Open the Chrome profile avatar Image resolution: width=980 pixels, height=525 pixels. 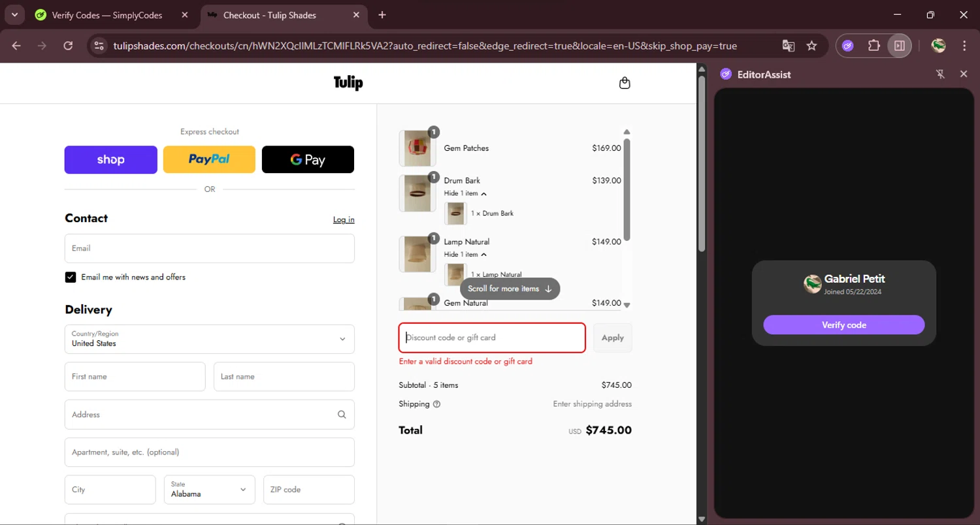pyautogui.click(x=939, y=46)
